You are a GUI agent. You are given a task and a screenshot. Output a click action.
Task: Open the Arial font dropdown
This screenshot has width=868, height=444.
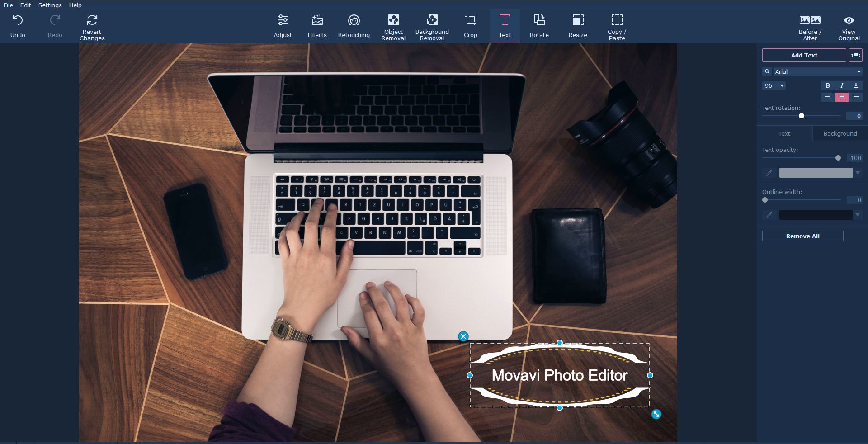(817, 71)
